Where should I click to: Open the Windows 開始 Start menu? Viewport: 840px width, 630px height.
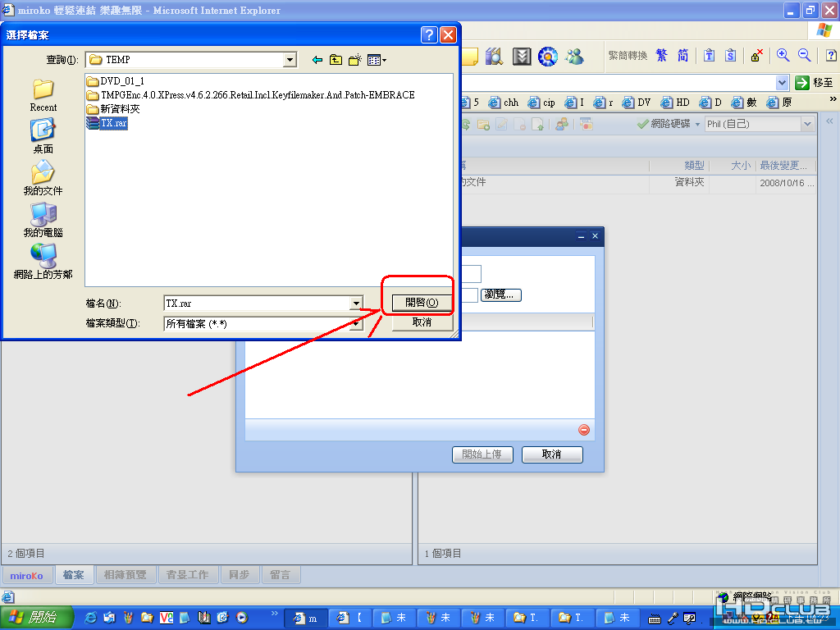click(x=35, y=618)
